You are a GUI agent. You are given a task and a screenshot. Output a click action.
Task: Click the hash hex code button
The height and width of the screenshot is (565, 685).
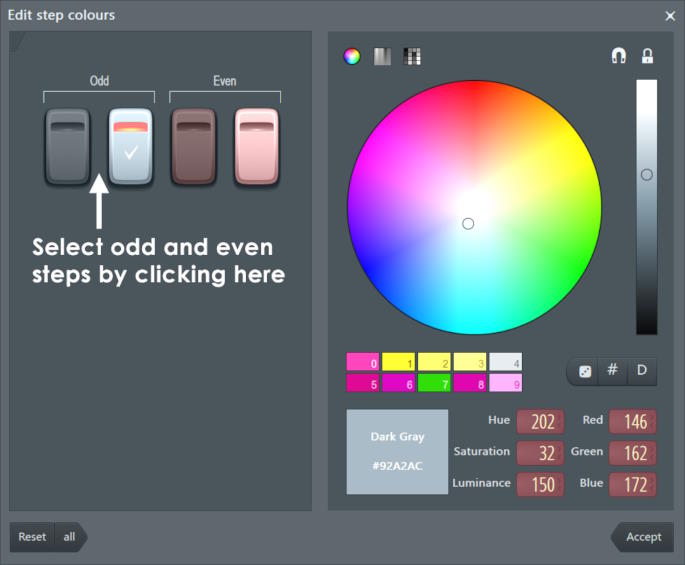[x=613, y=371]
